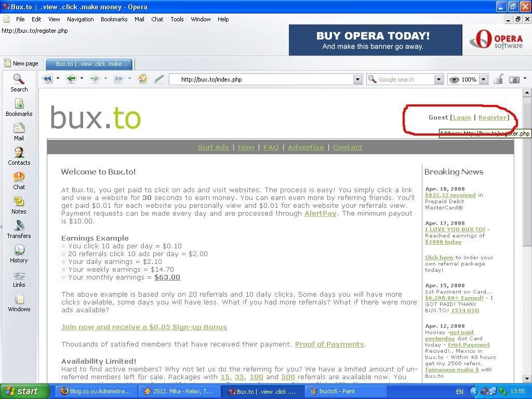Reload the page with the Reload icon

(x=142, y=79)
